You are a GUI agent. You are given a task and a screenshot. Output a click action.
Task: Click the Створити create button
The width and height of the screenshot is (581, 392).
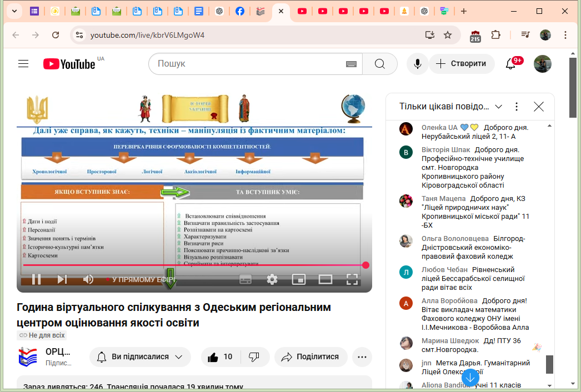(461, 64)
